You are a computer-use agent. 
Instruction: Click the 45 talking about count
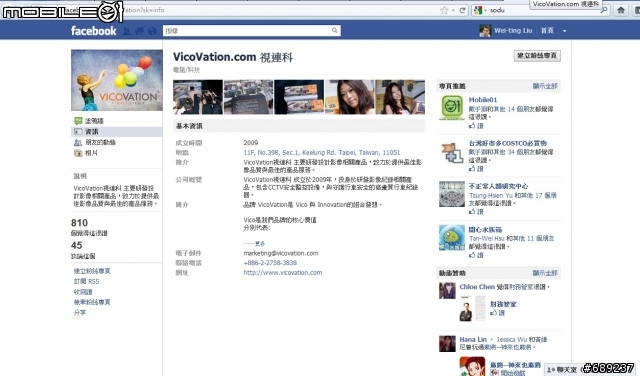tap(76, 245)
